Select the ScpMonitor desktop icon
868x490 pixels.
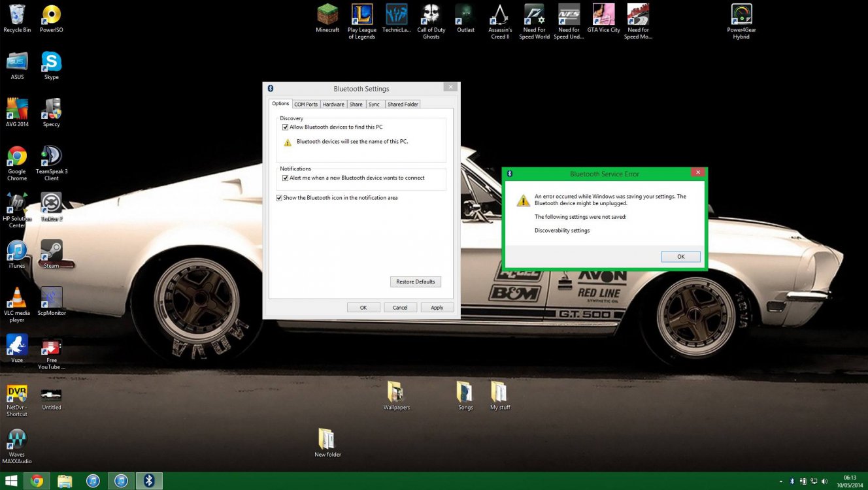[51, 301]
